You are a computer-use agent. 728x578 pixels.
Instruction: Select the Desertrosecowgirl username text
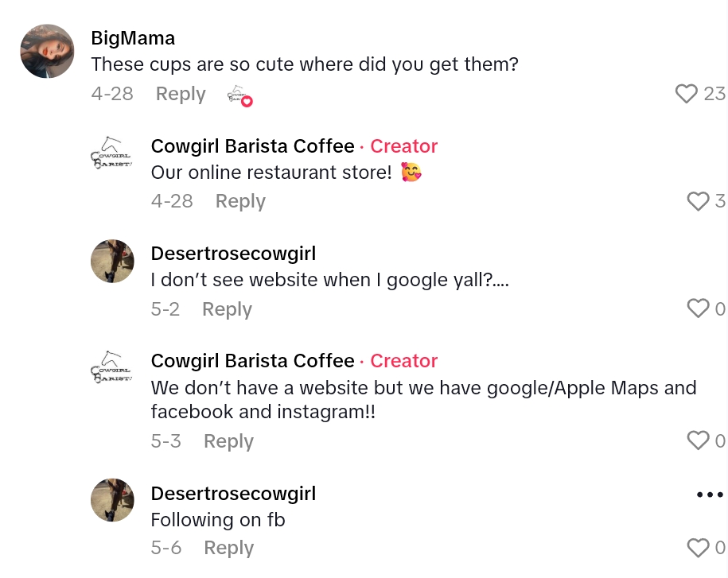click(x=233, y=253)
